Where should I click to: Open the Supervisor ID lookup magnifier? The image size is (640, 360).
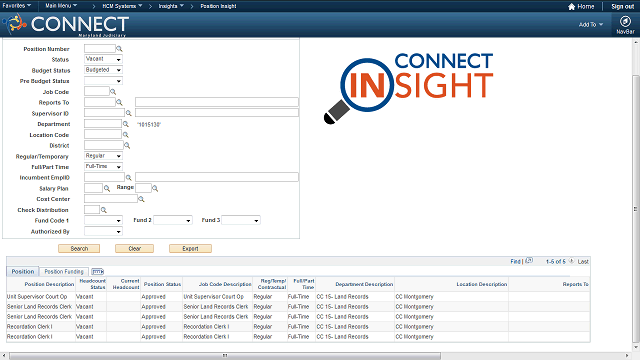pyautogui.click(x=129, y=113)
